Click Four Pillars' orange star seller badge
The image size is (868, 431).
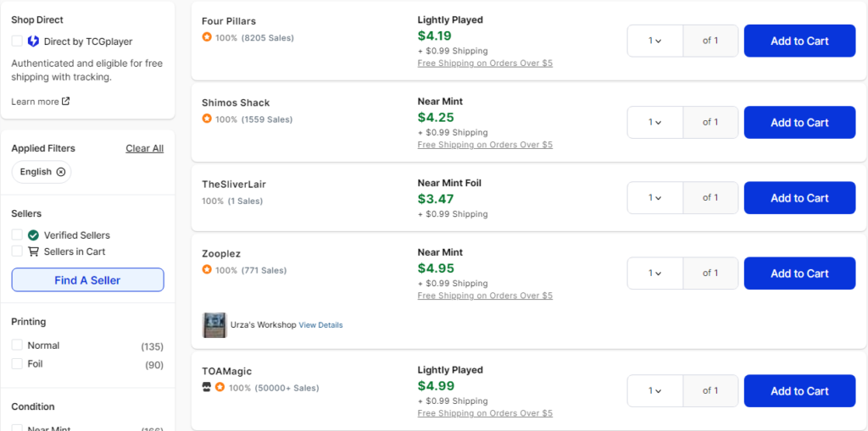click(x=207, y=37)
